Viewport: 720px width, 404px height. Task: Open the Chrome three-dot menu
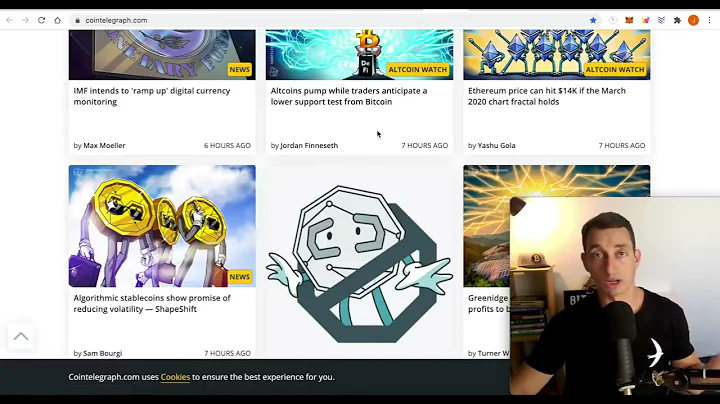709,20
